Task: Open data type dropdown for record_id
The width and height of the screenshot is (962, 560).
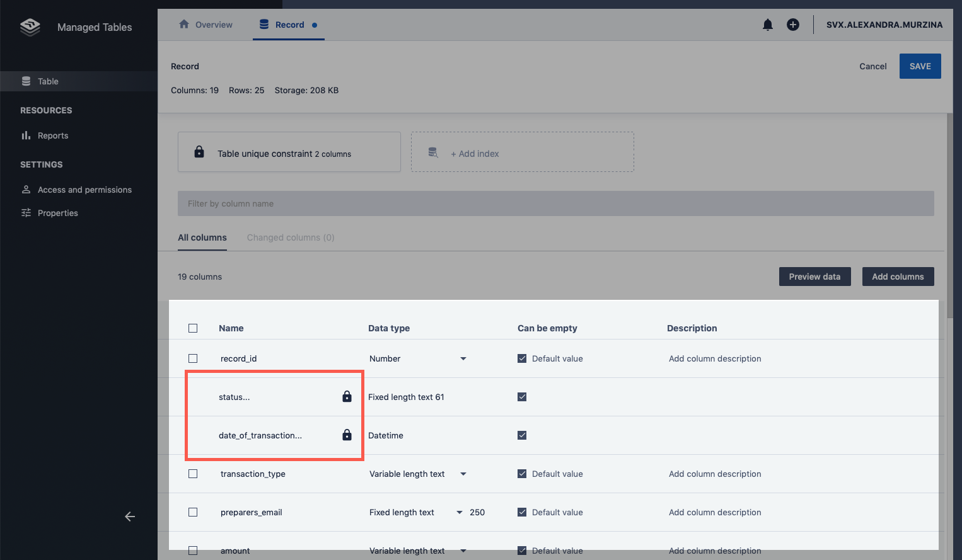Action: click(463, 358)
